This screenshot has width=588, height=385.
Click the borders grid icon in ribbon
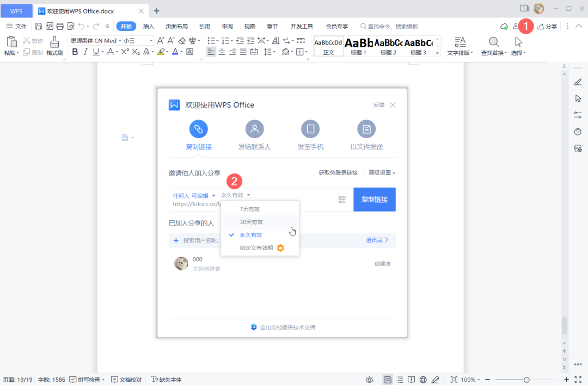click(x=300, y=52)
